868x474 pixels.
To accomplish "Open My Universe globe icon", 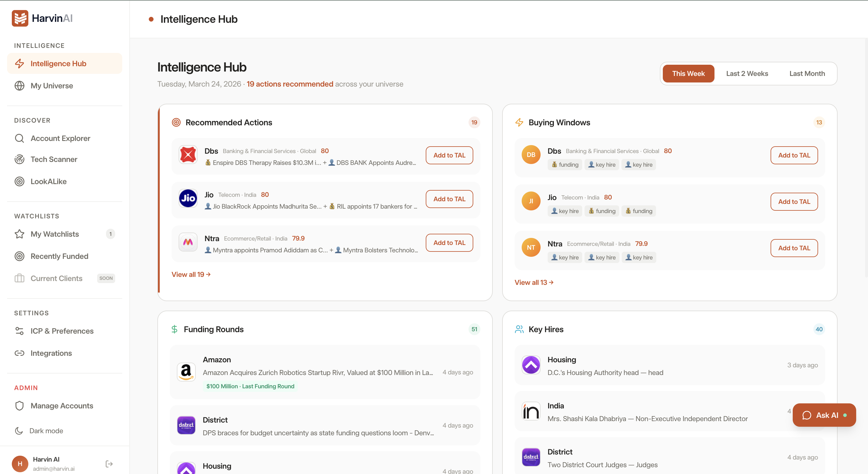I will tap(19, 86).
